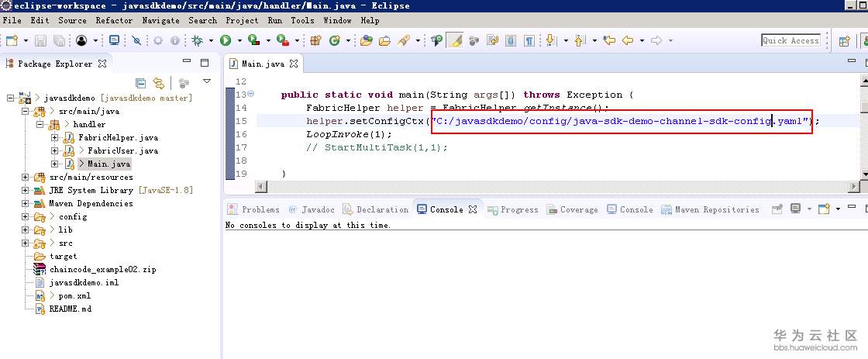Switch to the Coverage tab

pos(573,209)
